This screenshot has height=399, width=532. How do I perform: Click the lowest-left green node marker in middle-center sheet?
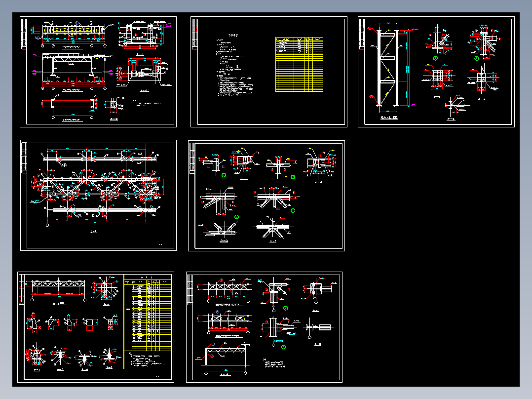237,217
